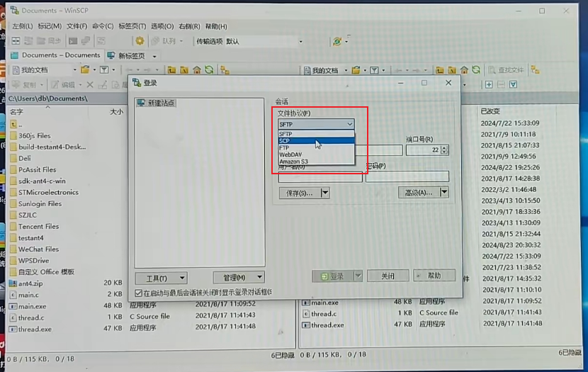Viewport: 588px width, 372px height.
Task: Open the Advanced (高级) button dropdown arrow
Action: 444,192
